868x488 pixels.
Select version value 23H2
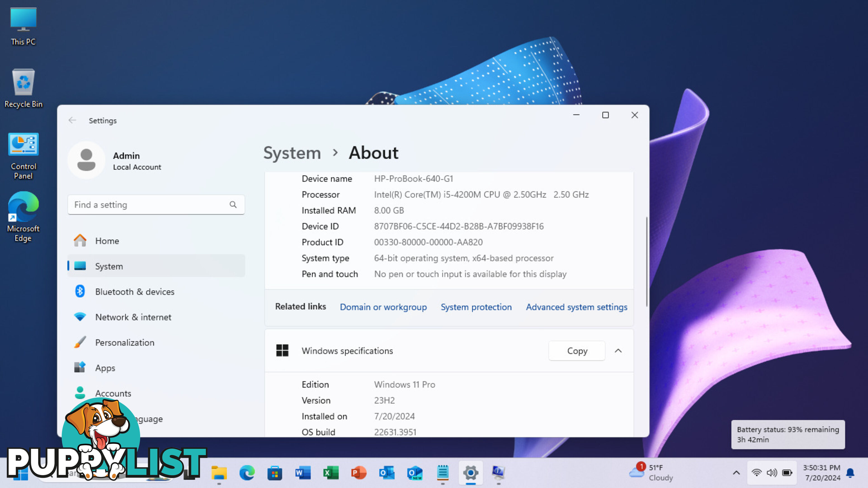coord(384,400)
